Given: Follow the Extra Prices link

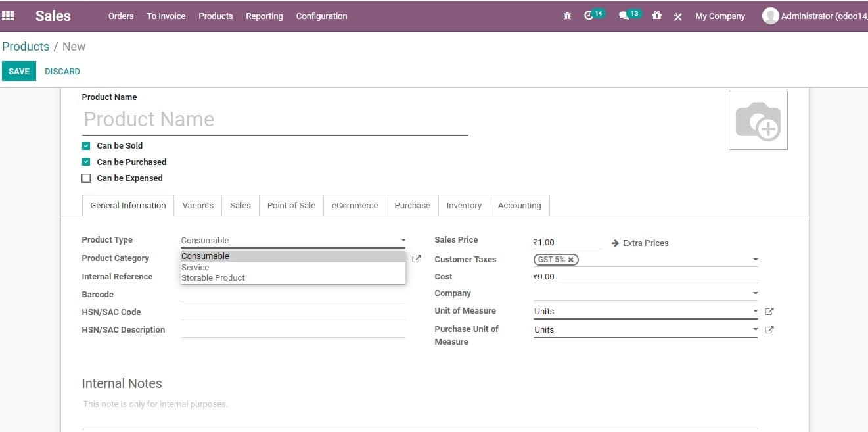Looking at the screenshot, I should click(646, 243).
